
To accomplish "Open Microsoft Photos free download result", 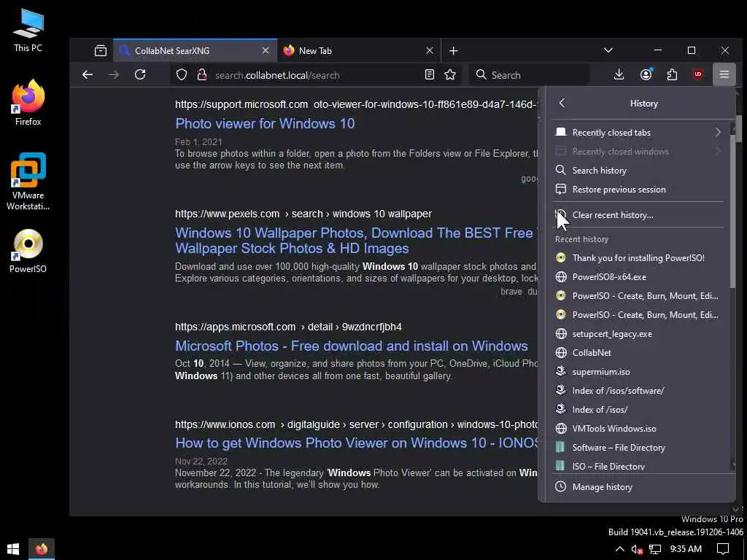I will point(352,346).
